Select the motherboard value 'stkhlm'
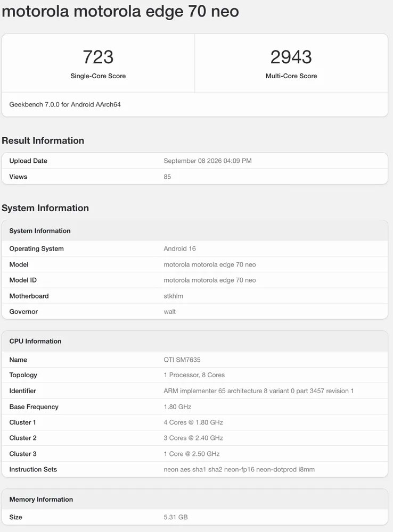The width and height of the screenshot is (393, 532). [x=173, y=296]
